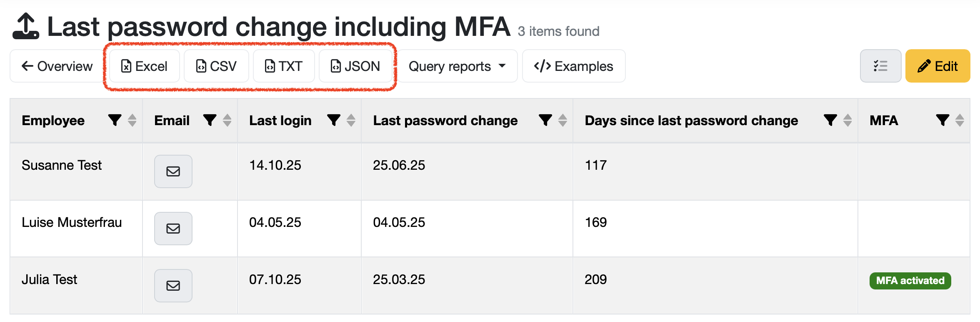This screenshot has width=980, height=322.
Task: Expand the Query reports dropdown
Action: pyautogui.click(x=457, y=66)
